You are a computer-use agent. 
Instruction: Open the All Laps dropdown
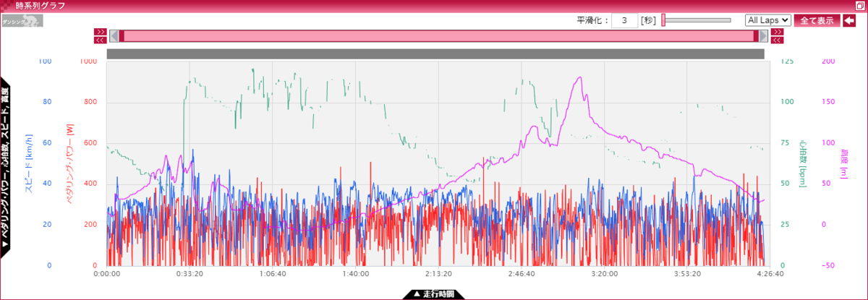pos(768,20)
